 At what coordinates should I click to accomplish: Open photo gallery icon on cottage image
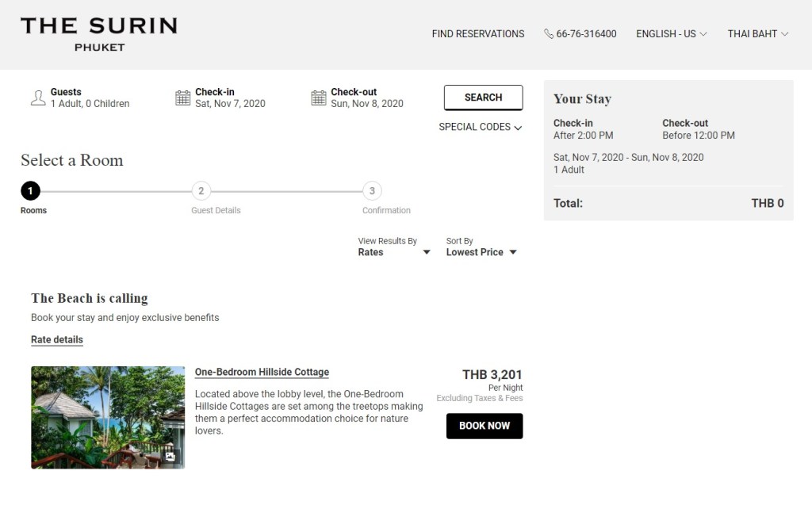(170, 457)
